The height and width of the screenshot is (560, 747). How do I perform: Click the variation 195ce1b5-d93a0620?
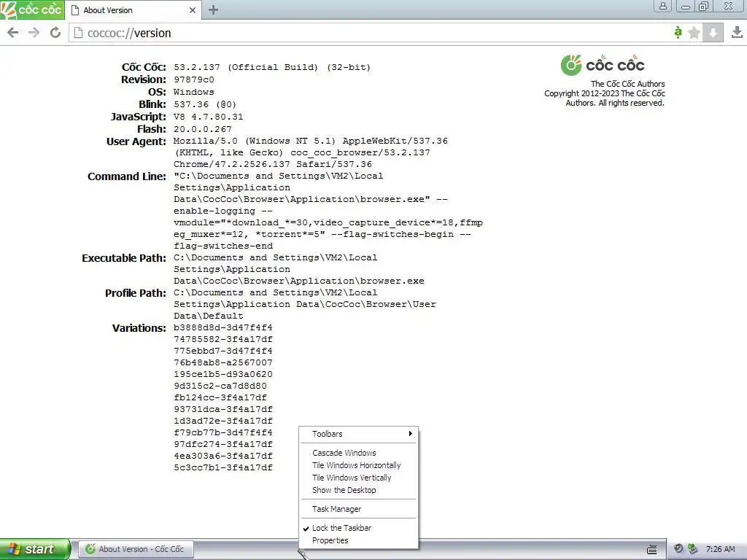[x=223, y=374]
